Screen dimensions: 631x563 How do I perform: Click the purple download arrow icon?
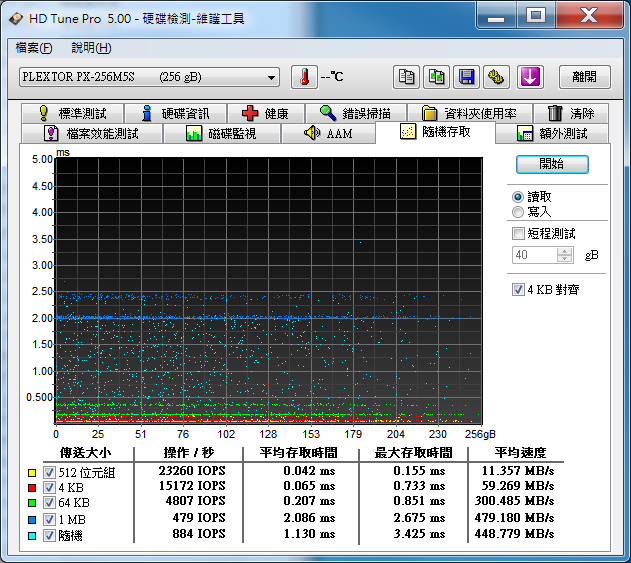(530, 77)
